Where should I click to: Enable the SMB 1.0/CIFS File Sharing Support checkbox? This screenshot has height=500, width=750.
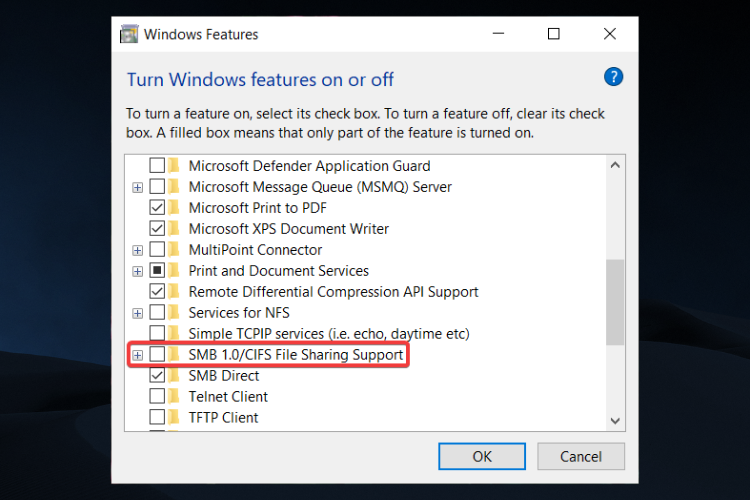pos(157,355)
